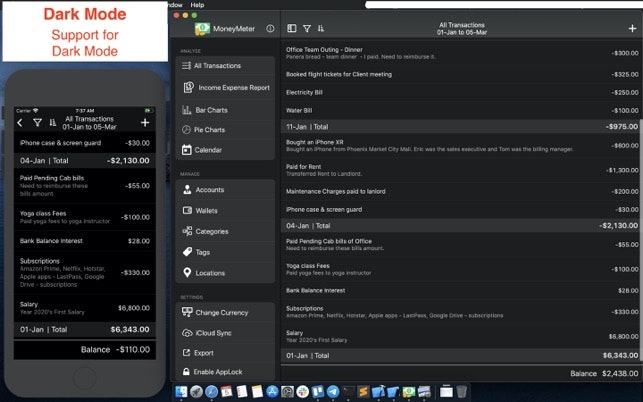Open Trash in the Dock
Screen dimensions: 643x402
coord(461,392)
